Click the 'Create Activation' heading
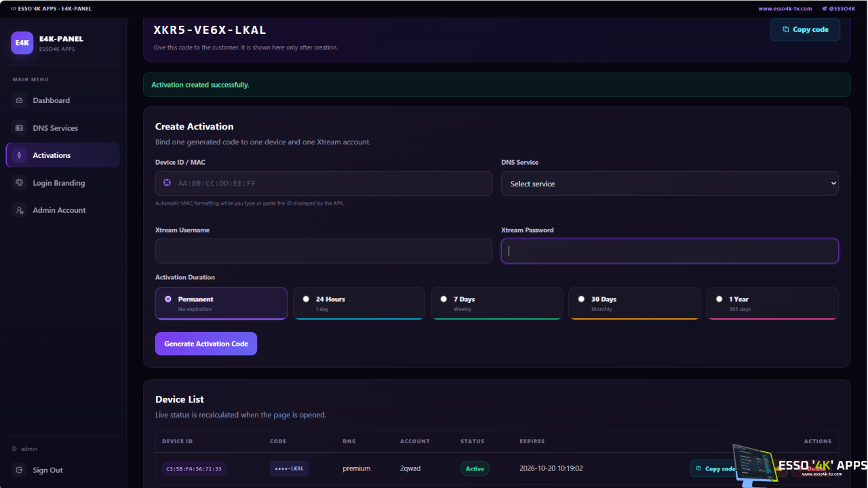 (195, 127)
